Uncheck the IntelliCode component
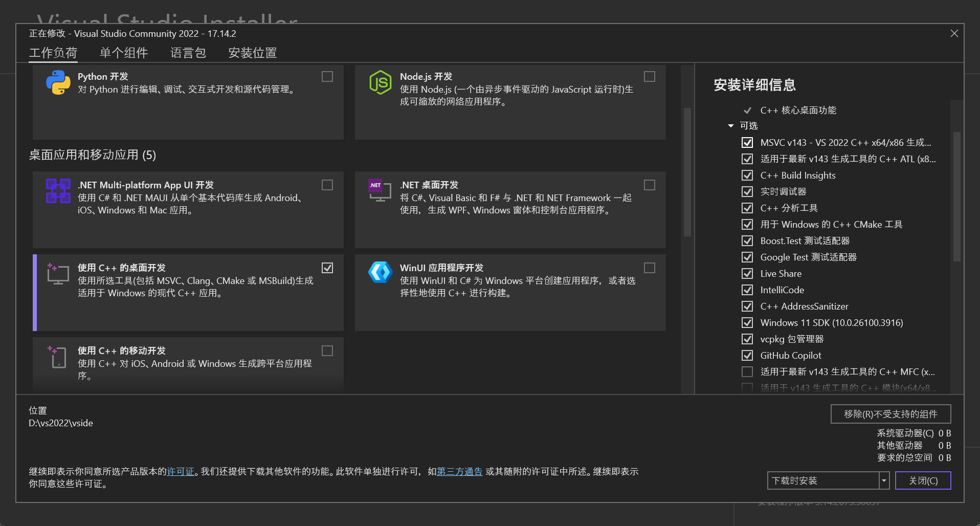Viewport: 980px width, 526px height. (747, 290)
